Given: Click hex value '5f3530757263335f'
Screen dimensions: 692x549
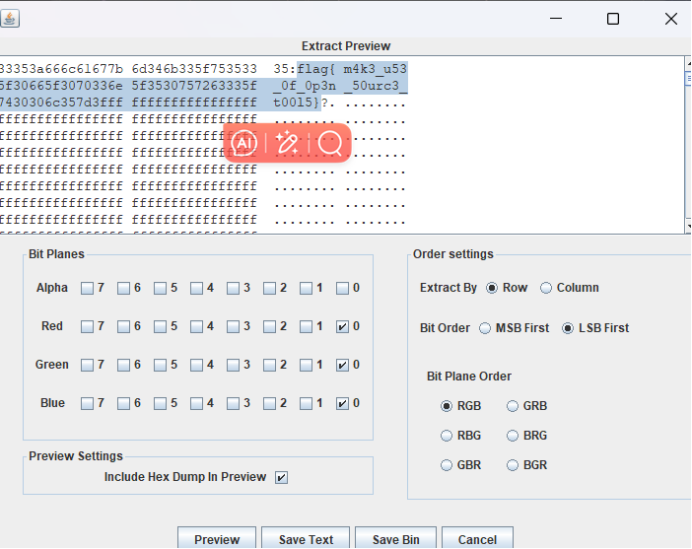Looking at the screenshot, I should click(194, 86).
